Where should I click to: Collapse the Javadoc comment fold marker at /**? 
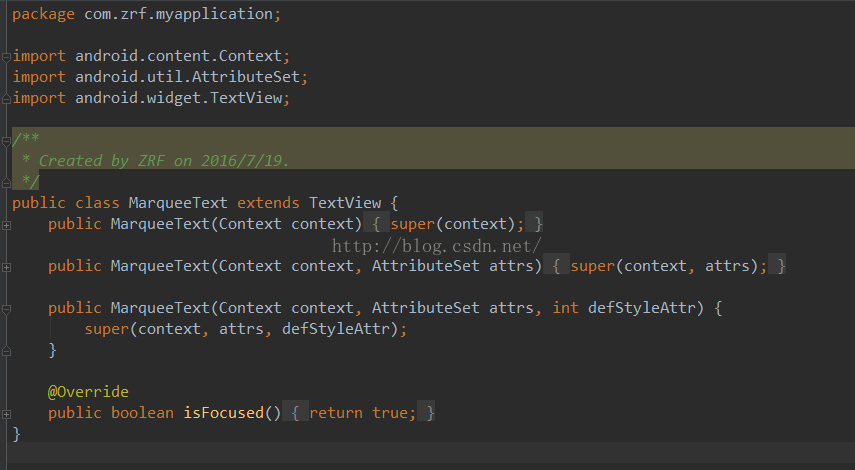coord(6,141)
